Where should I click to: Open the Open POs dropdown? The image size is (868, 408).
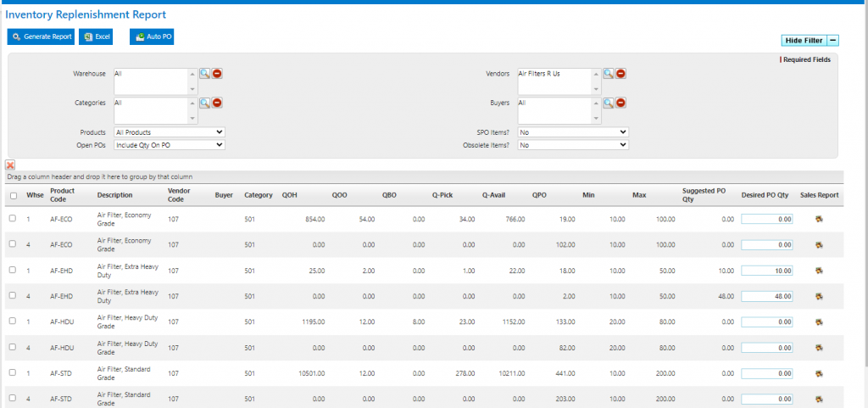click(170, 144)
